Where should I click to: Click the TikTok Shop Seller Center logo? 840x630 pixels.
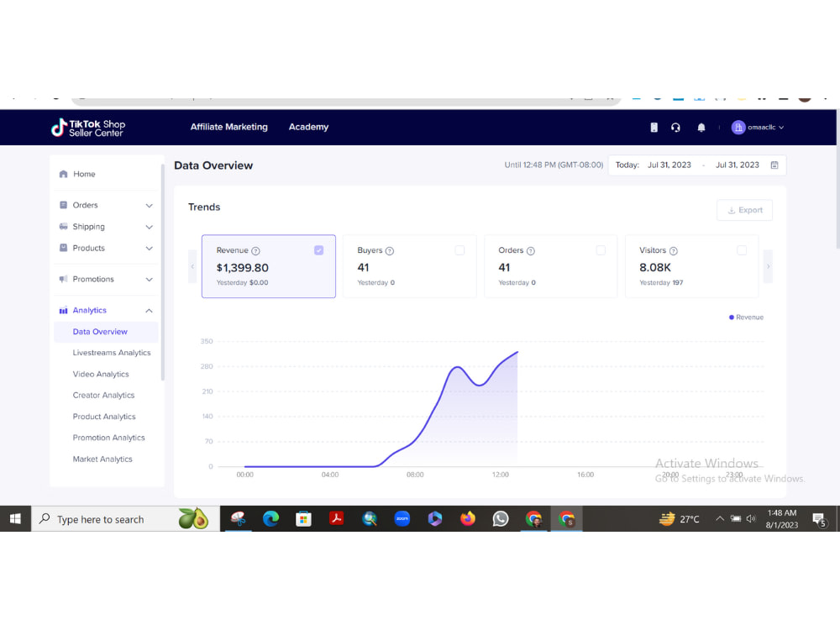[88, 128]
